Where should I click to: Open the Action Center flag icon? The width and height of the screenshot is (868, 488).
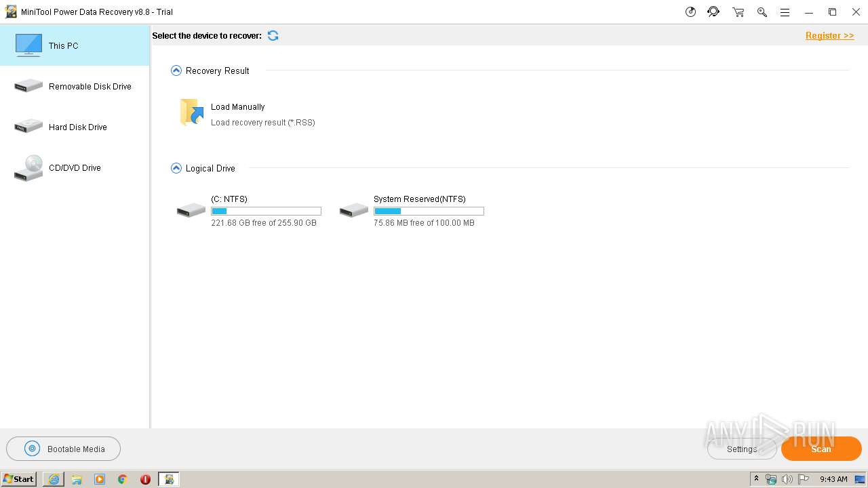click(x=804, y=479)
